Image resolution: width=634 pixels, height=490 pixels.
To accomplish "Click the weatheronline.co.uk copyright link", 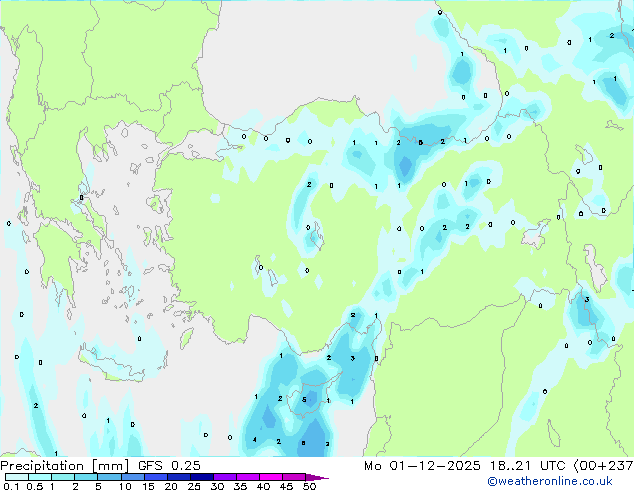I will (x=550, y=481).
